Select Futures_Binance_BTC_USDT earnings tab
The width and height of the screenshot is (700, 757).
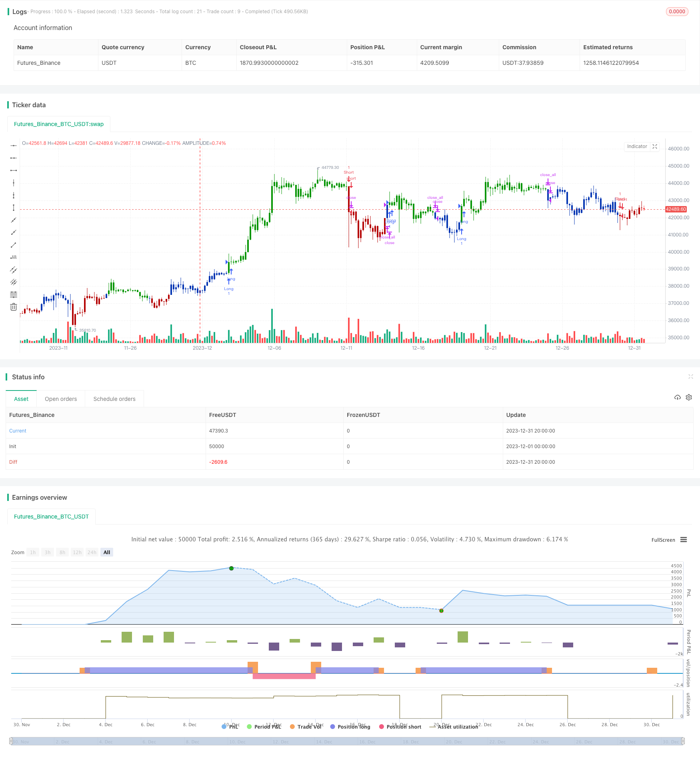click(51, 517)
